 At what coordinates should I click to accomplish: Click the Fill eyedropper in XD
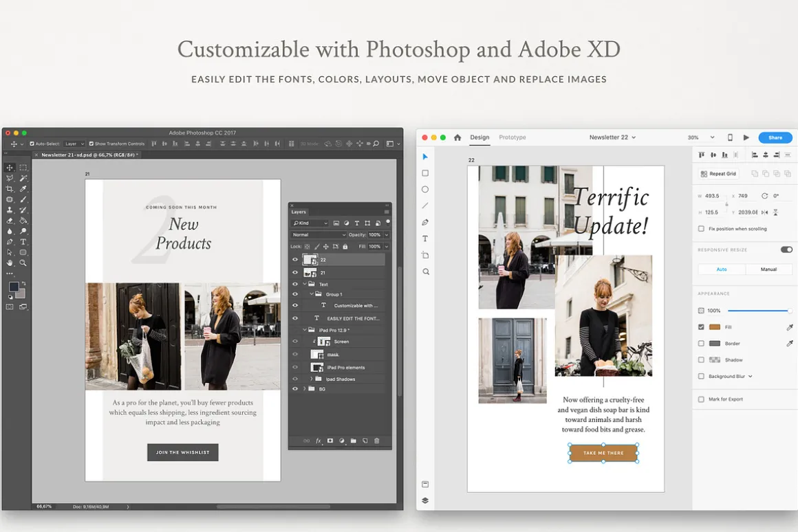(789, 327)
